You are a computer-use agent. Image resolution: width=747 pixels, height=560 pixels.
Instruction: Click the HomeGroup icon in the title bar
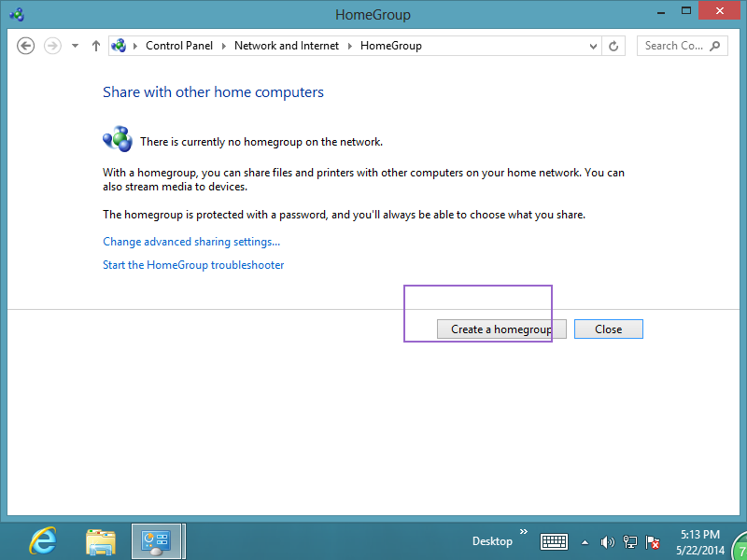[x=17, y=15]
